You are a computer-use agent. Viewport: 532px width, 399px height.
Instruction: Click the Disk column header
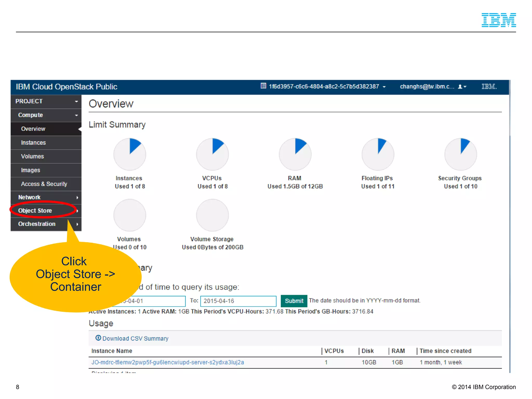click(x=368, y=351)
